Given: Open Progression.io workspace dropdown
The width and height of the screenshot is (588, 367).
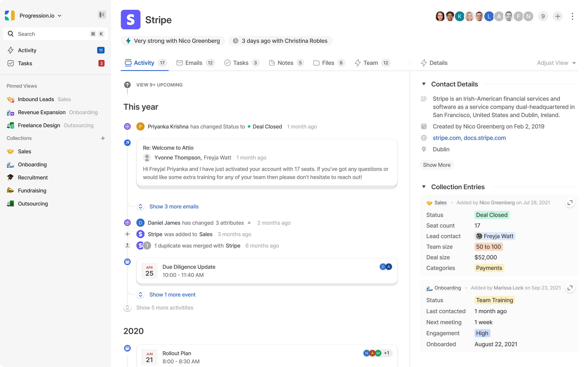Looking at the screenshot, I should coord(40,15).
